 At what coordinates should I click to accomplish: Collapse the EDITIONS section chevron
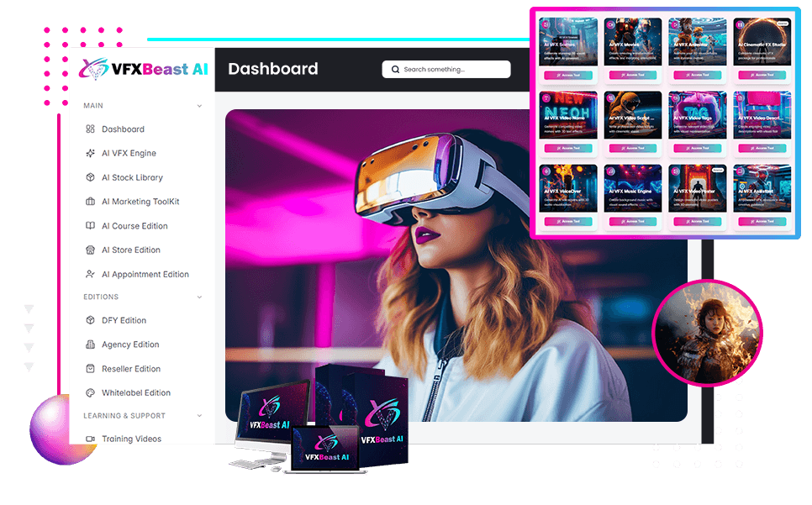pos(199,297)
